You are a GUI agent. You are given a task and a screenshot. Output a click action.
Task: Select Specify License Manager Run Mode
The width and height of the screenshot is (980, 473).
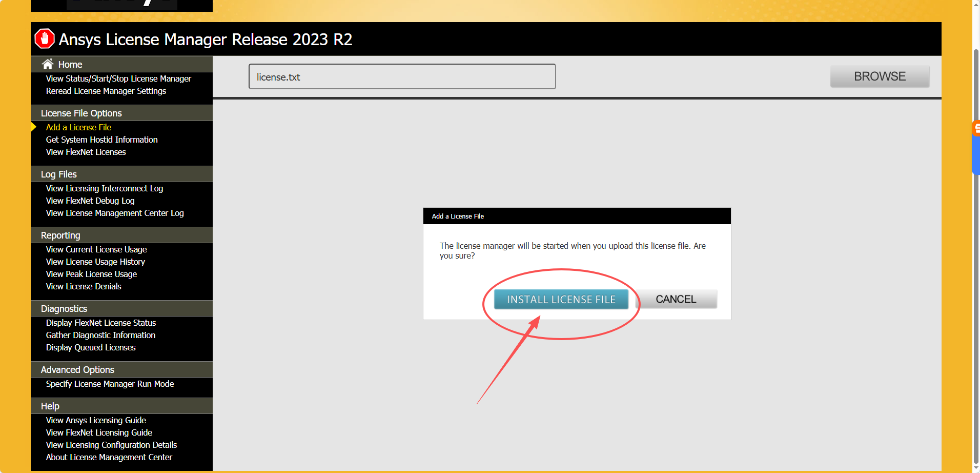(x=110, y=384)
